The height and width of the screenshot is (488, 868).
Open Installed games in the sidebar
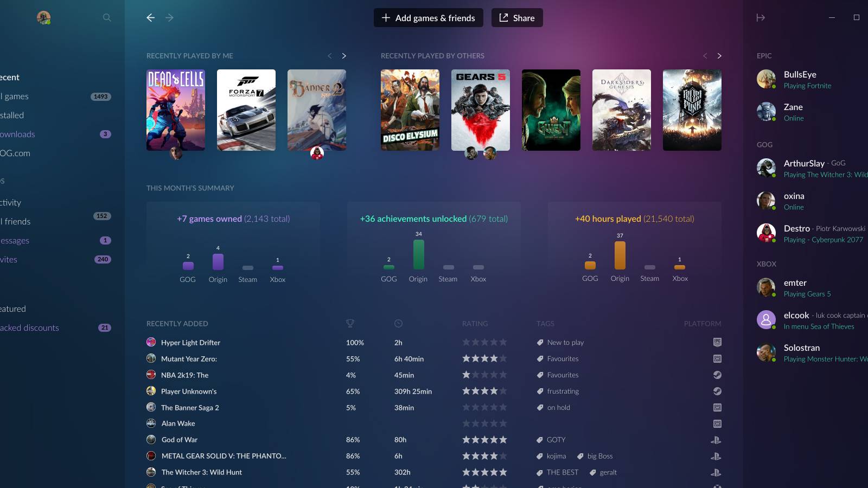tap(12, 115)
